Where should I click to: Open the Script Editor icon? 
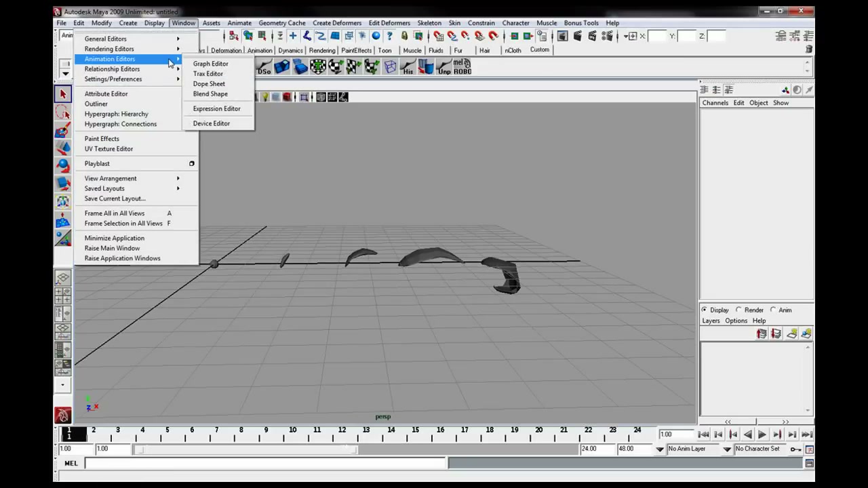pos(809,464)
